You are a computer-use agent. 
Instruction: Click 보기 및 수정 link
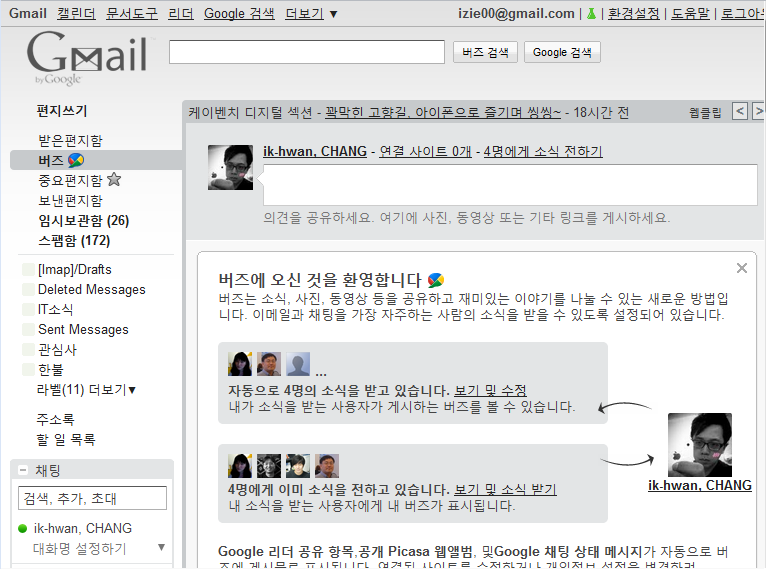tap(490, 391)
